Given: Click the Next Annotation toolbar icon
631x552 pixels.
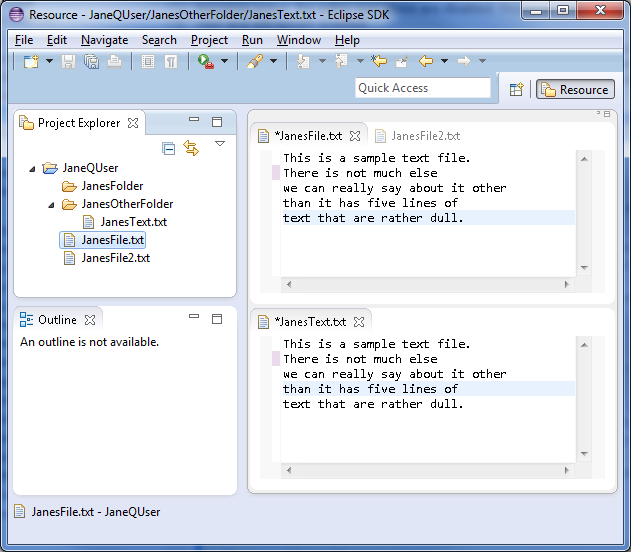Looking at the screenshot, I should point(303,61).
